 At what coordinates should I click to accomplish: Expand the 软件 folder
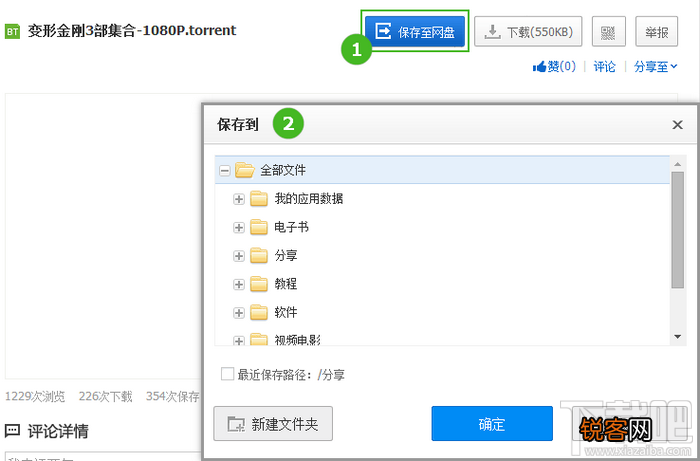tap(239, 313)
